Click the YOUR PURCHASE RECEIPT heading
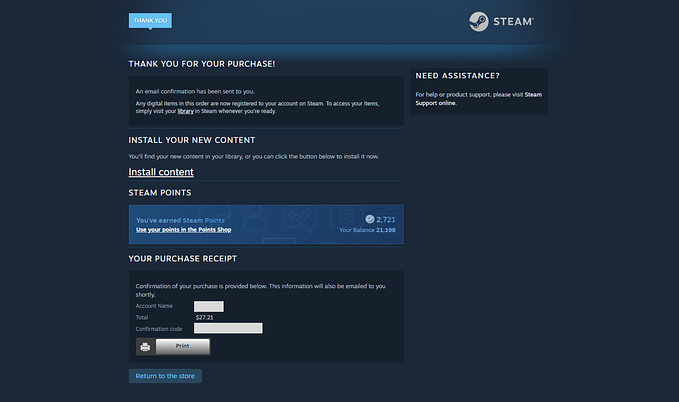 point(183,259)
